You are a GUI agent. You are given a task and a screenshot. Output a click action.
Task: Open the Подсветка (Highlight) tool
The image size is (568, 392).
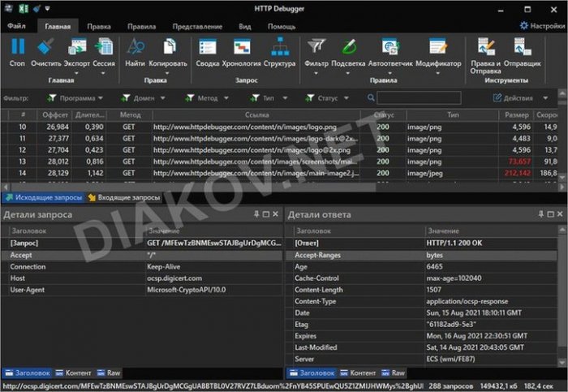(x=348, y=49)
